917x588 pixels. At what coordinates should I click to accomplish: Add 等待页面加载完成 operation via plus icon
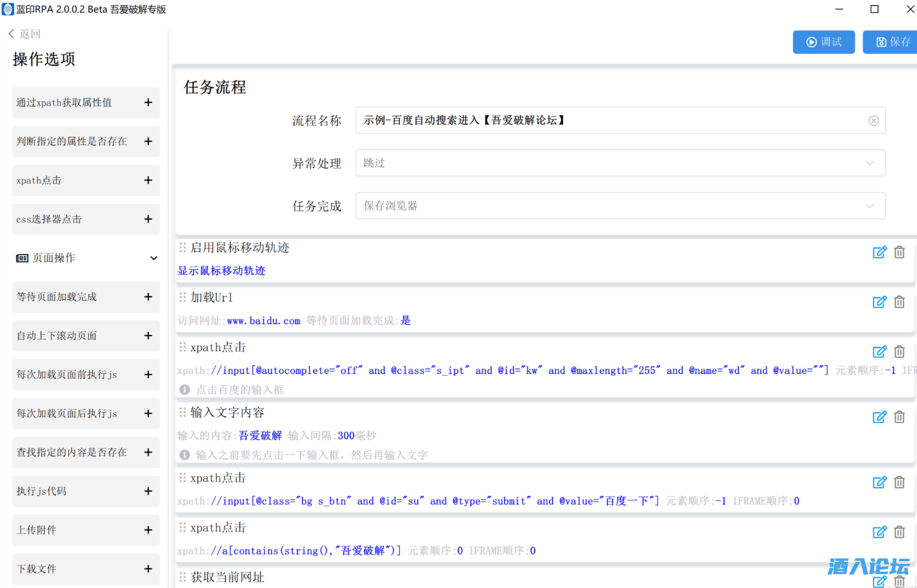(148, 297)
